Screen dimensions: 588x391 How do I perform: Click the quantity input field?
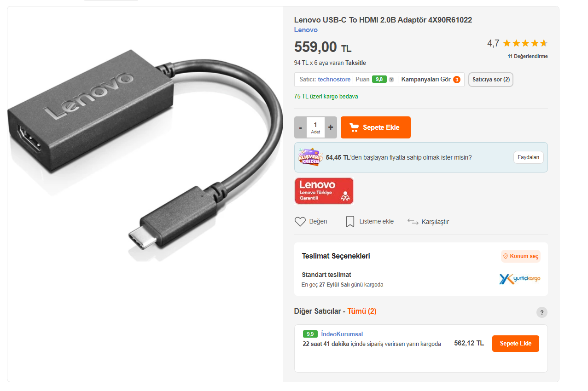(315, 125)
